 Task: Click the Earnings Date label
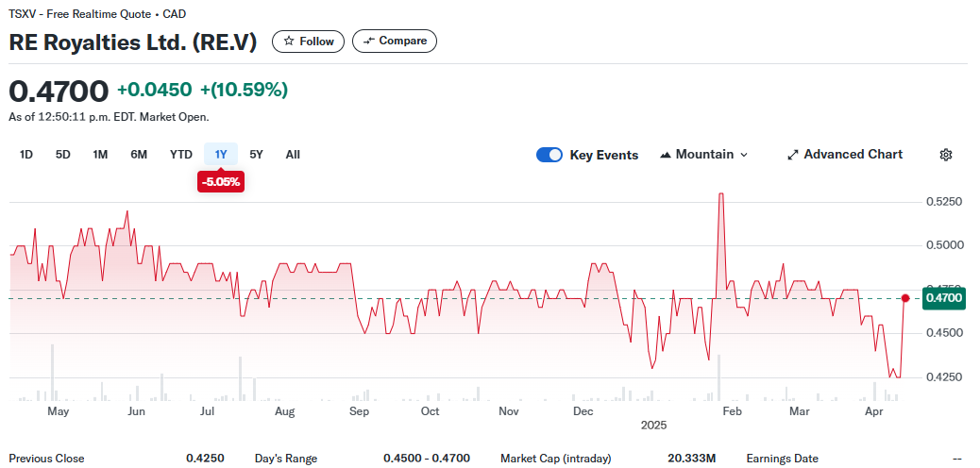pyautogui.click(x=782, y=459)
